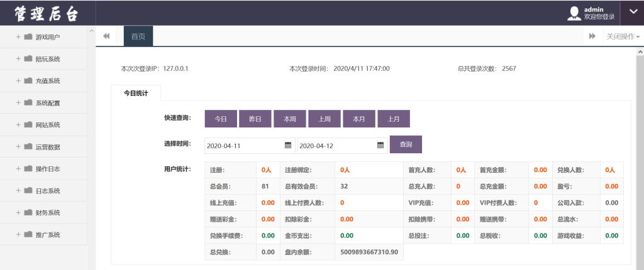Click folder icon next to 游戏用户
Viewport: 644px width, 270px height.
point(28,37)
